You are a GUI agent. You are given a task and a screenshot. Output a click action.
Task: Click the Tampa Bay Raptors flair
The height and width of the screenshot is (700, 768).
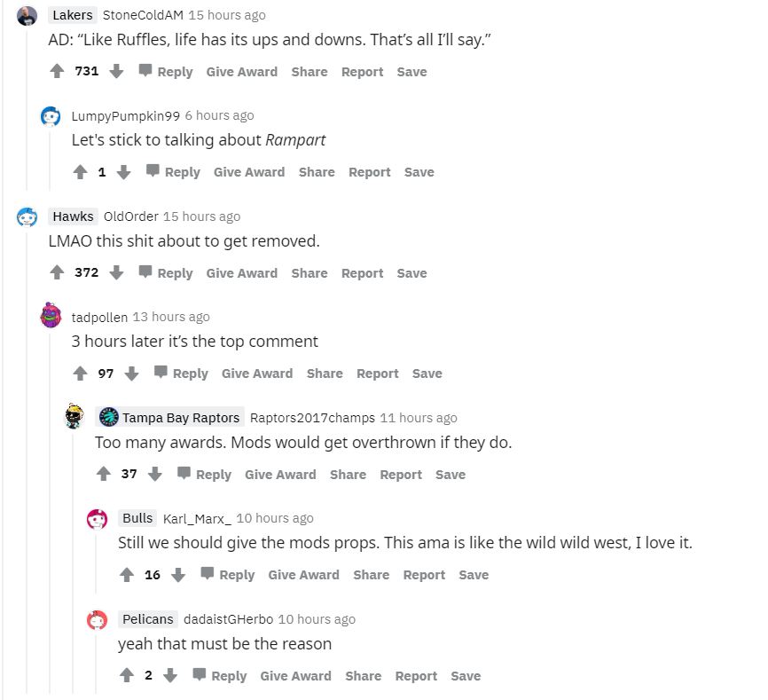[169, 417]
